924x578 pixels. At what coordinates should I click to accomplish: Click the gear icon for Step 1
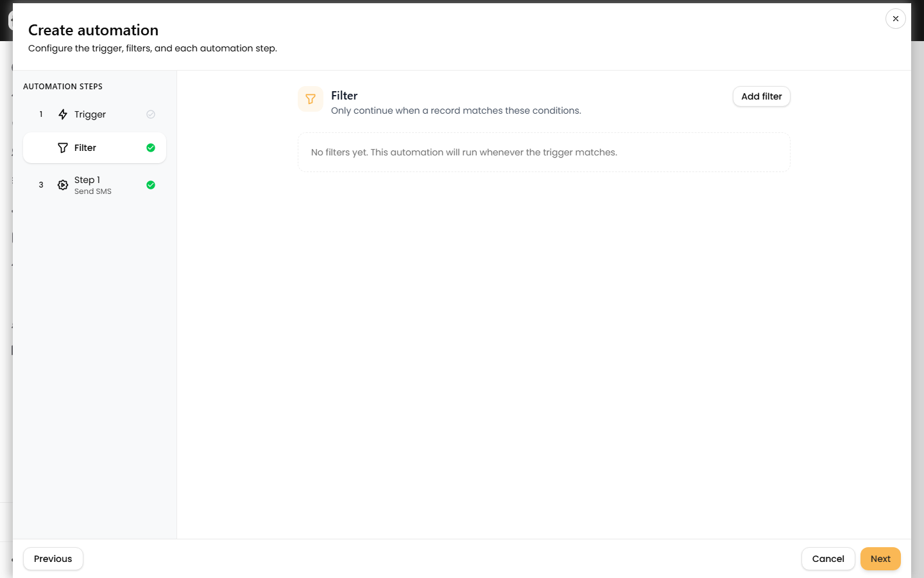(x=63, y=185)
